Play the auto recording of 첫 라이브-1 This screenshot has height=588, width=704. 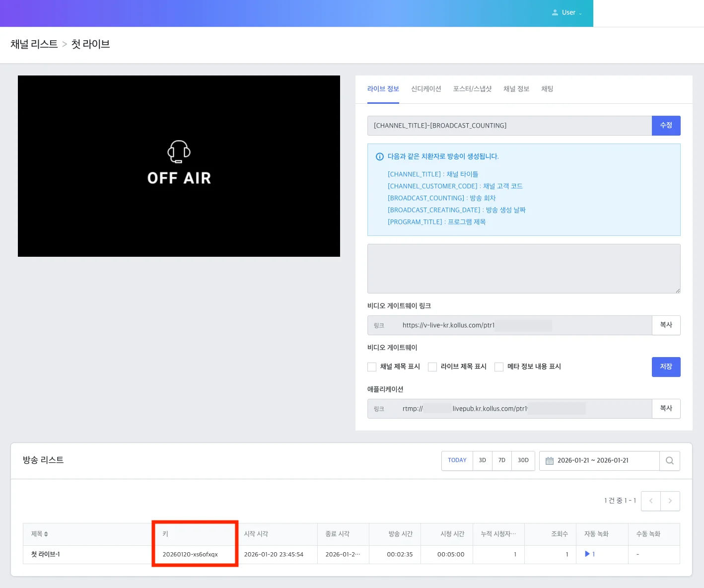coord(590,555)
